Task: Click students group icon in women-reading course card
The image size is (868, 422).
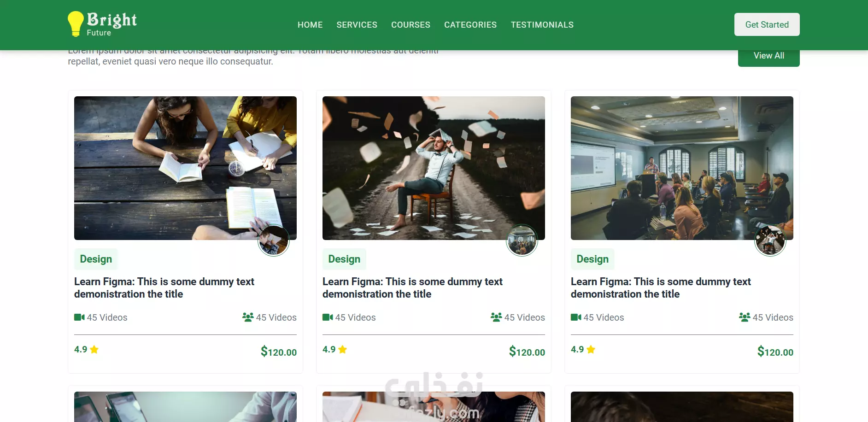Action: point(248,317)
